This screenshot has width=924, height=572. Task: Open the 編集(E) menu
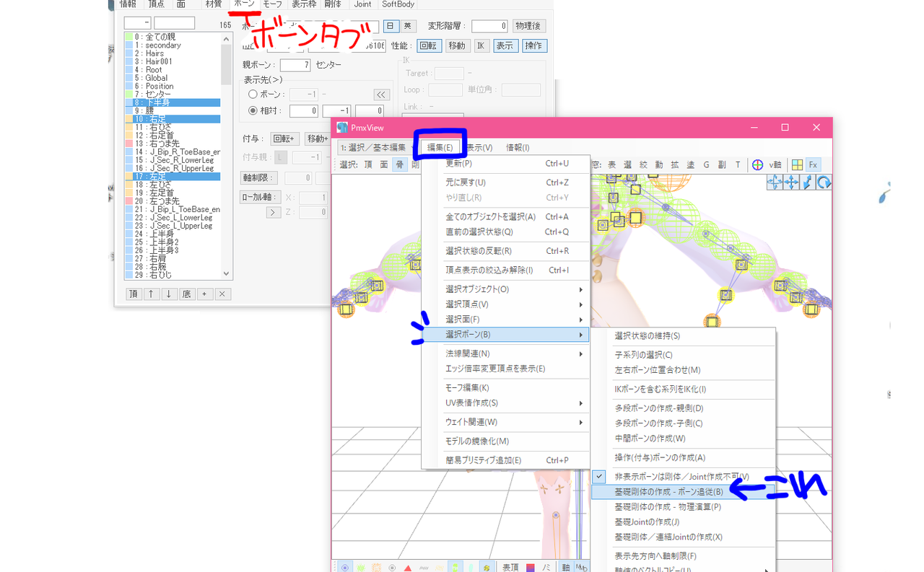(440, 147)
